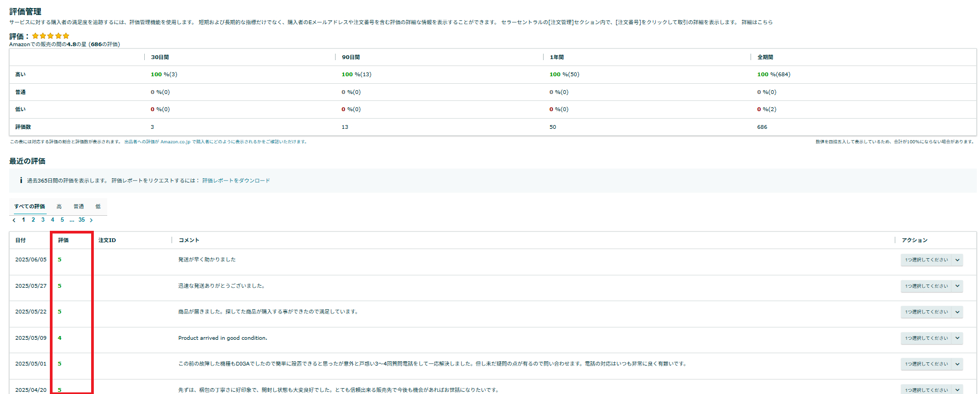The width and height of the screenshot is (980, 394).
Task: Go to next page with right arrow
Action: (91, 220)
